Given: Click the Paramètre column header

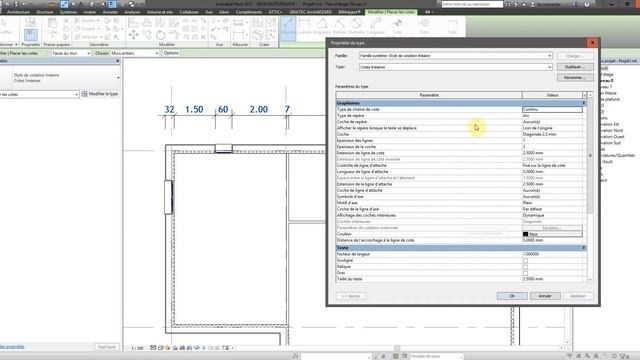Looking at the screenshot, I should pos(429,95).
